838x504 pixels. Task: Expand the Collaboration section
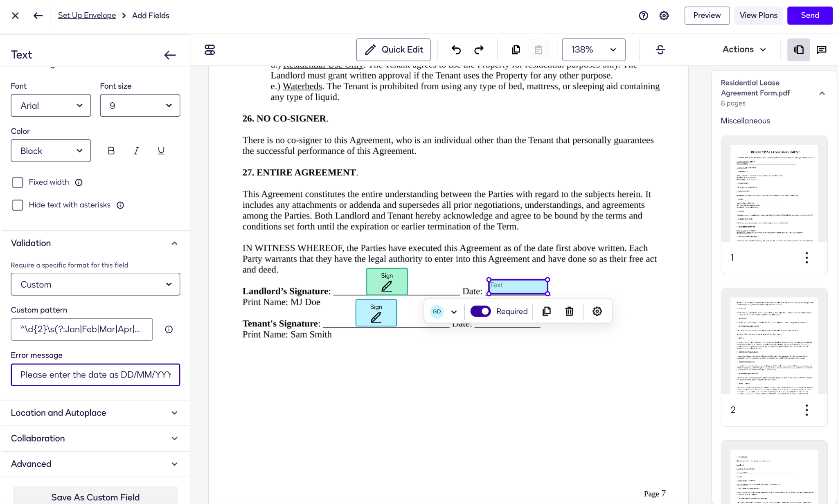[x=95, y=438]
